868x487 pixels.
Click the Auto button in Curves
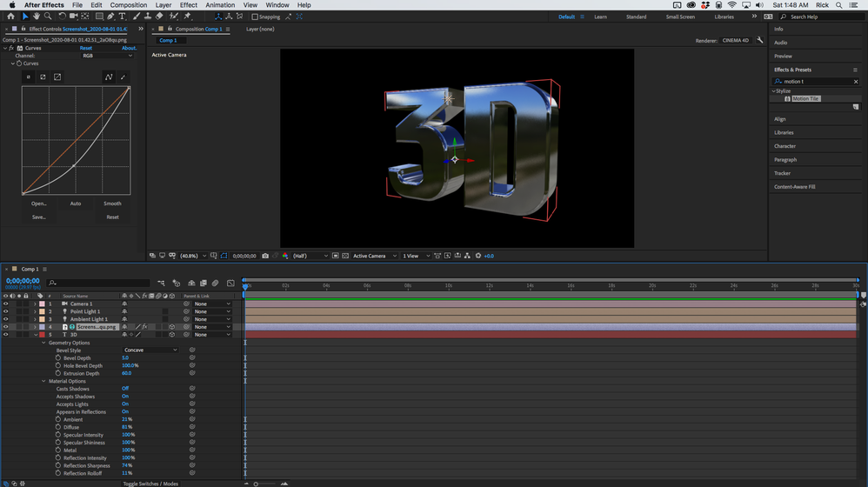76,203
